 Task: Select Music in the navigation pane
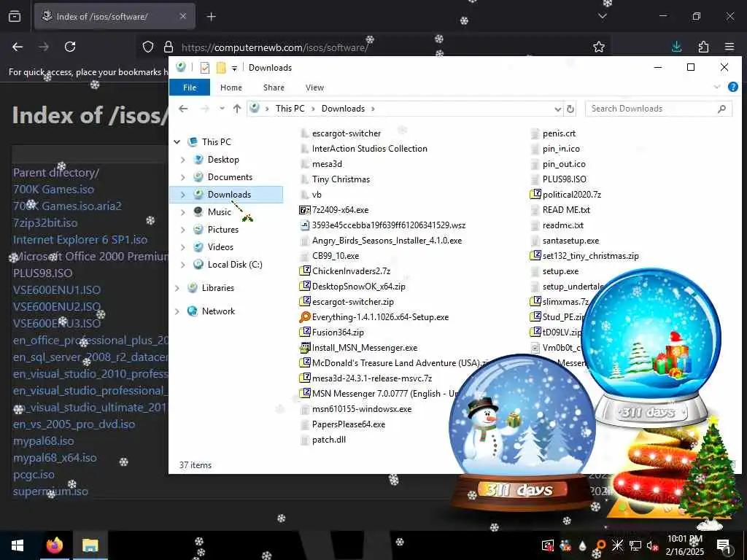(220, 212)
